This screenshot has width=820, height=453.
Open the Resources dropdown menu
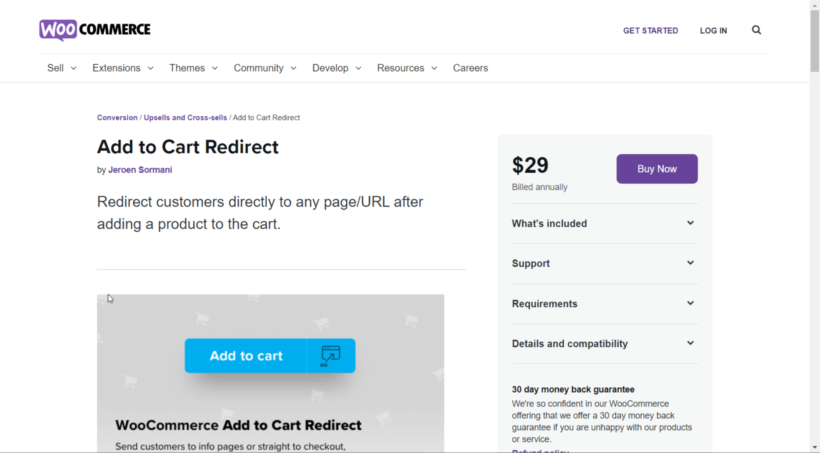pos(407,68)
